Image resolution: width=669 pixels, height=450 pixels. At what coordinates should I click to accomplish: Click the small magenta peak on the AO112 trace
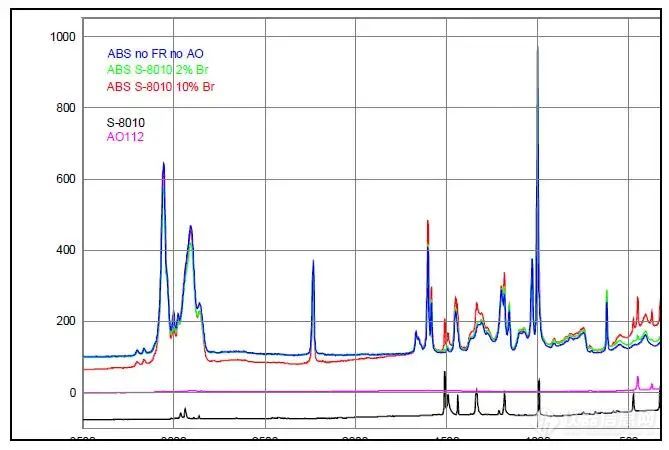point(638,378)
